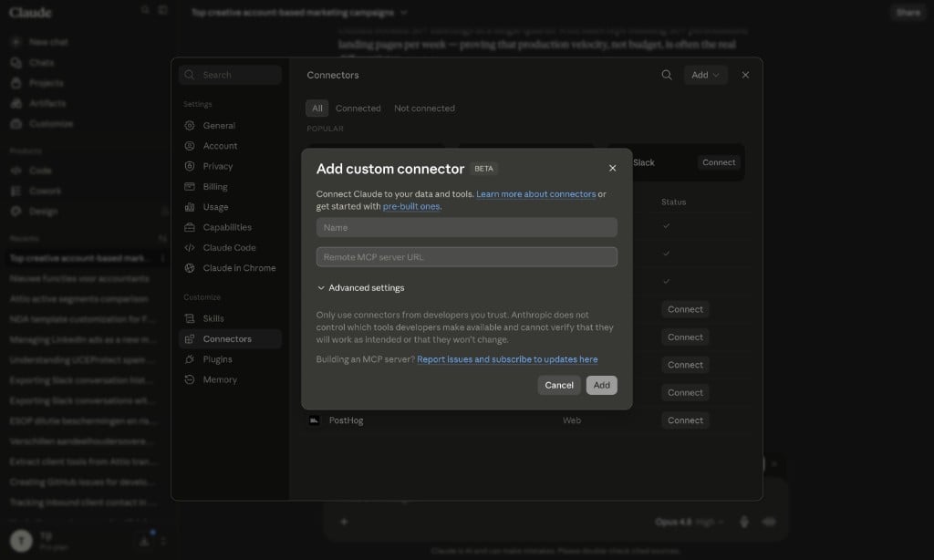Click the Account person icon

pos(190,146)
